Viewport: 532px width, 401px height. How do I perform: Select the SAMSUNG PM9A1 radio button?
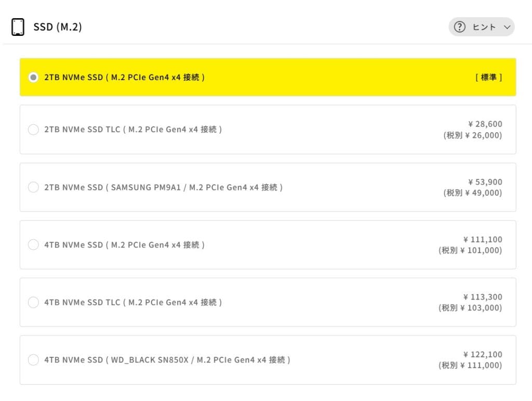(33, 187)
